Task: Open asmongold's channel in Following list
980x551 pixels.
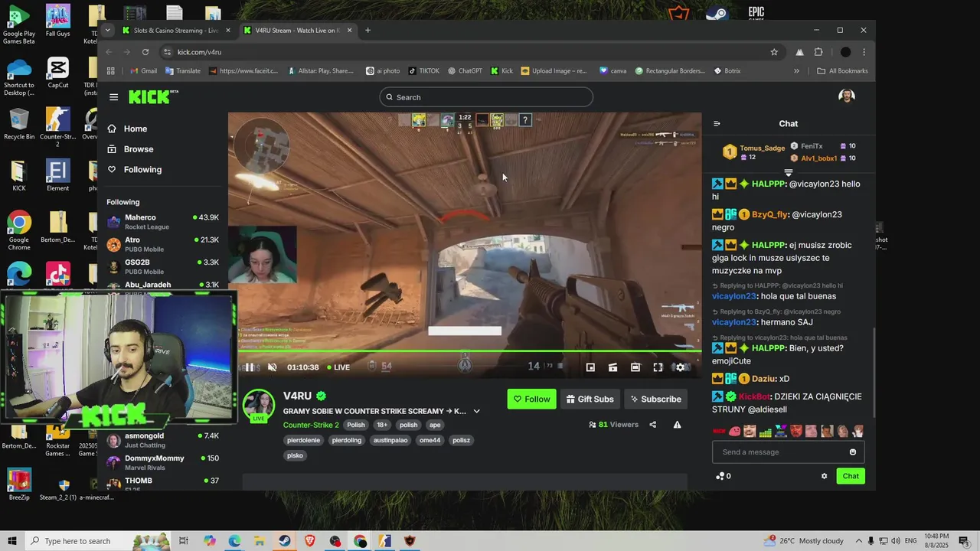Action: [x=163, y=440]
